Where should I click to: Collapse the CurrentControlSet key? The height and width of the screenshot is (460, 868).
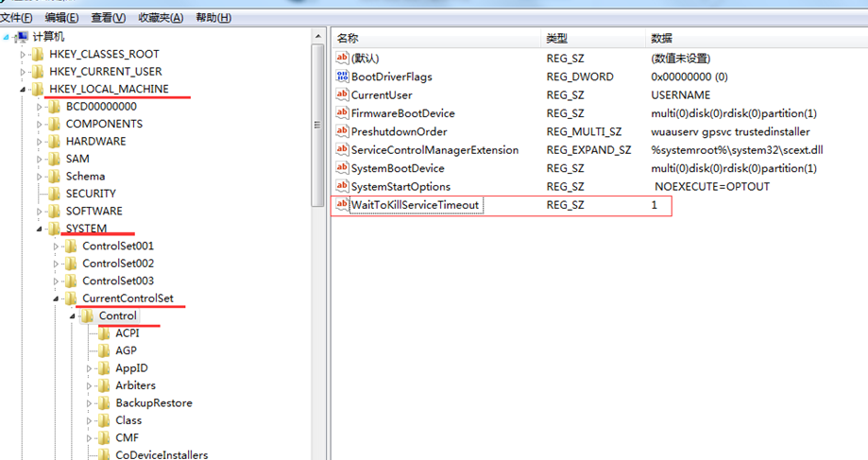57,298
